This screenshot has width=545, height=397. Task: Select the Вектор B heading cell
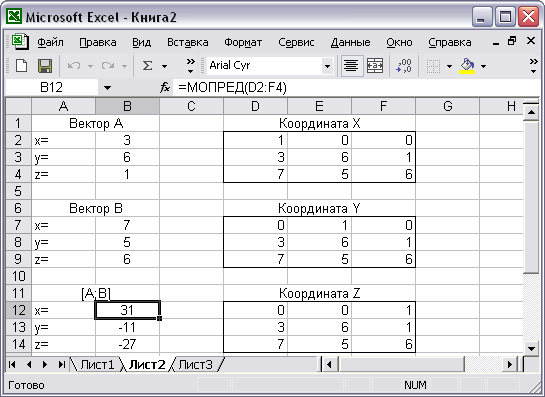(96, 208)
